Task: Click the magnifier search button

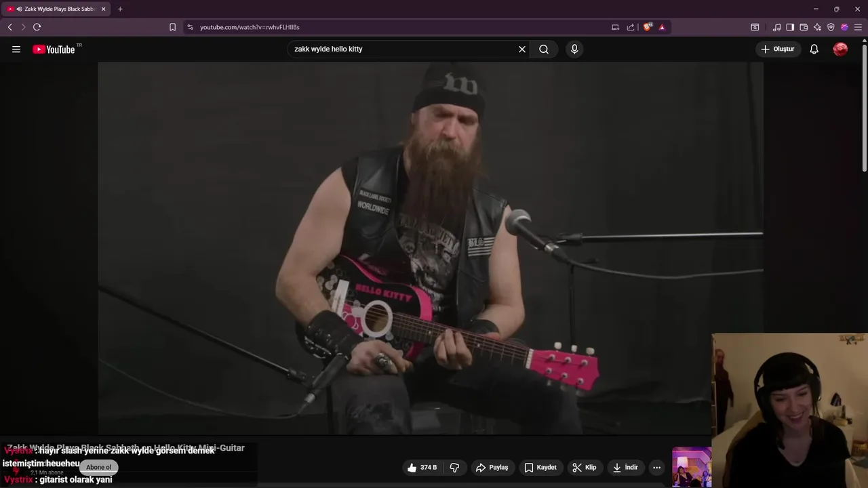Action: [x=544, y=49]
